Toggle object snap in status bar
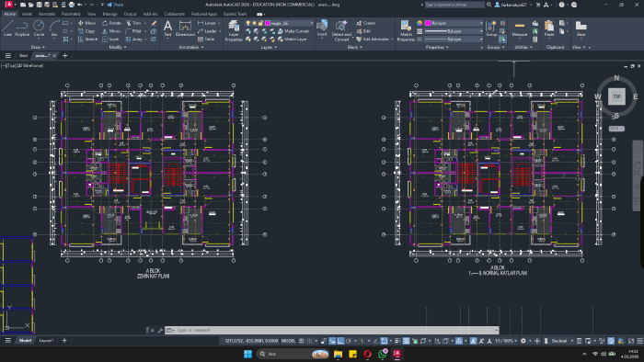The width and height of the screenshot is (644, 362). pos(384,341)
